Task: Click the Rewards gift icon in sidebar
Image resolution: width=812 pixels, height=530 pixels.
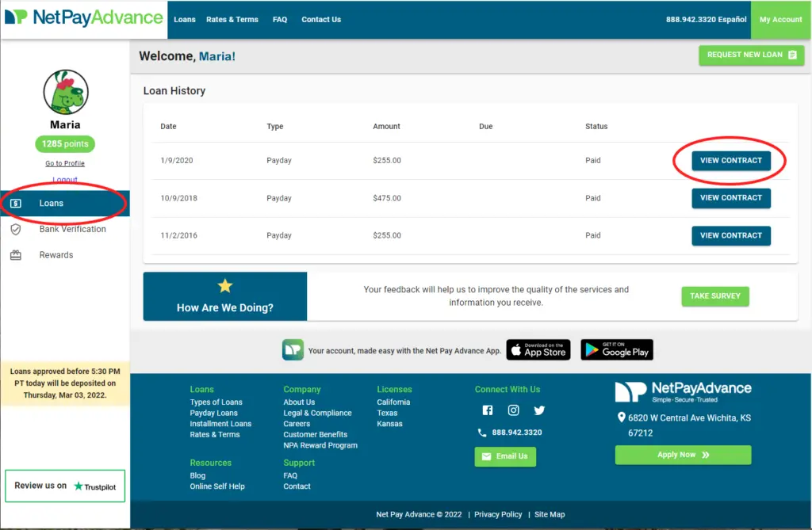Action: pyautogui.click(x=16, y=255)
